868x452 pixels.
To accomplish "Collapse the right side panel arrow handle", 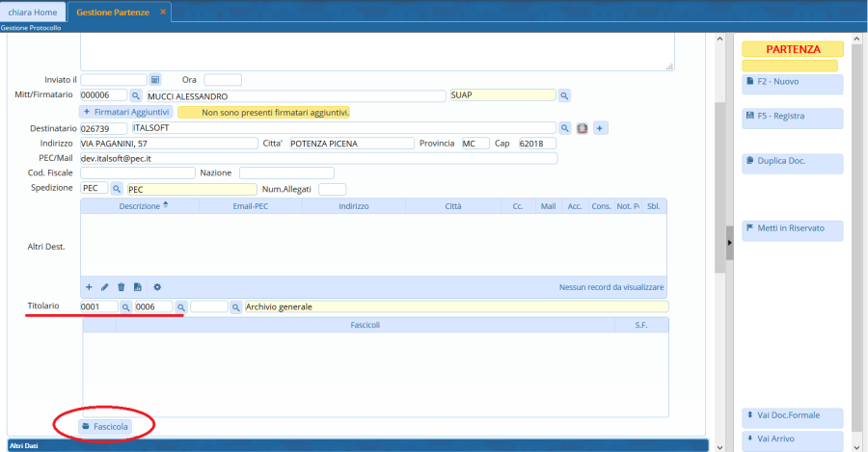I will (729, 242).
